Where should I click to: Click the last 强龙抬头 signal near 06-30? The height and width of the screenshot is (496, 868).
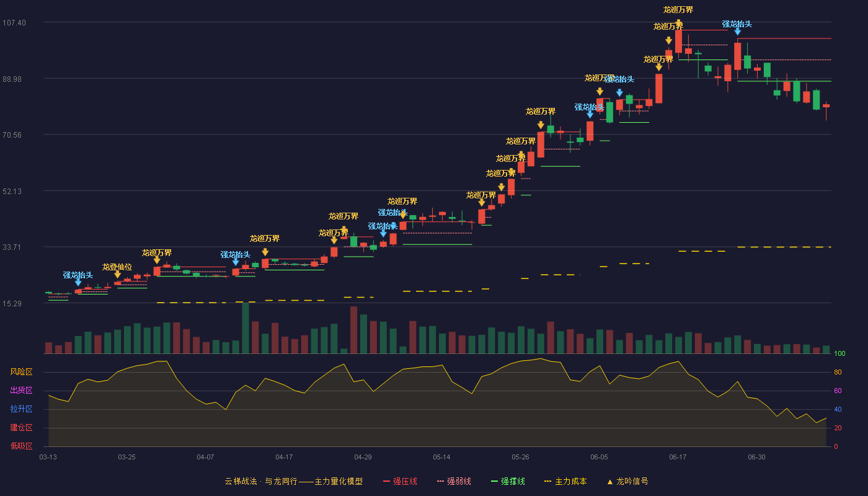tap(737, 24)
